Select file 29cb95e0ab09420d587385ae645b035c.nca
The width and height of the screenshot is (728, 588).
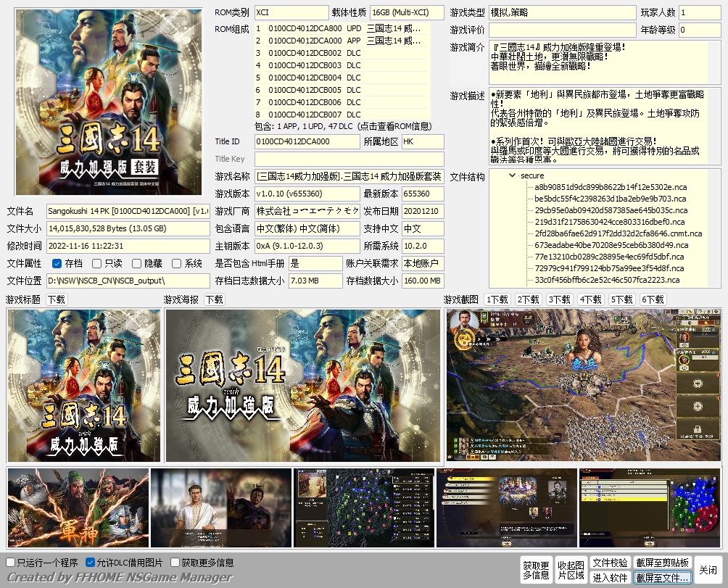point(611,210)
